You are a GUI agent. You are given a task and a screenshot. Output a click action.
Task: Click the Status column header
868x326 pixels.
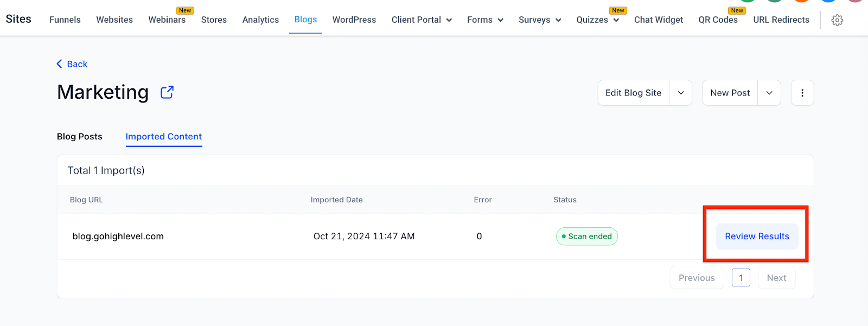pyautogui.click(x=565, y=200)
